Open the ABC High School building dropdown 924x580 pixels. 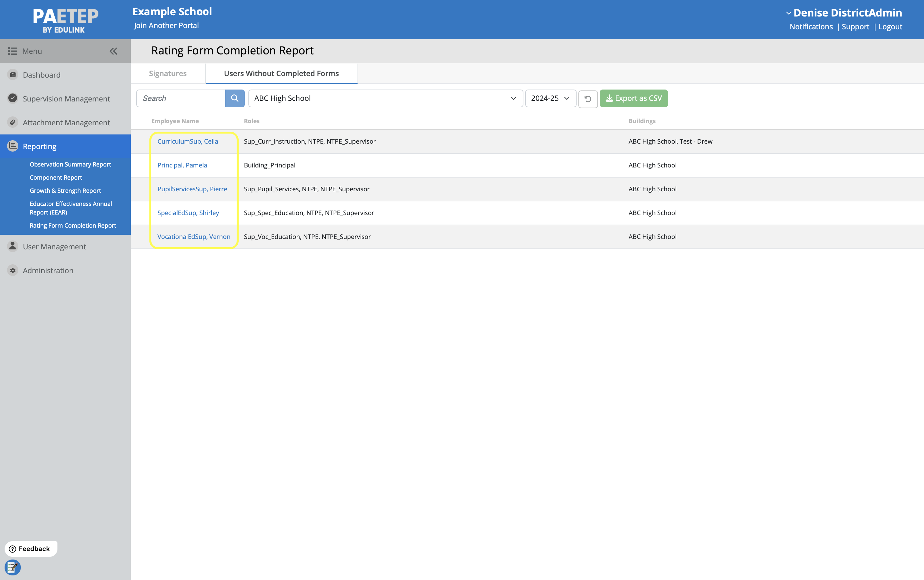[385, 98]
